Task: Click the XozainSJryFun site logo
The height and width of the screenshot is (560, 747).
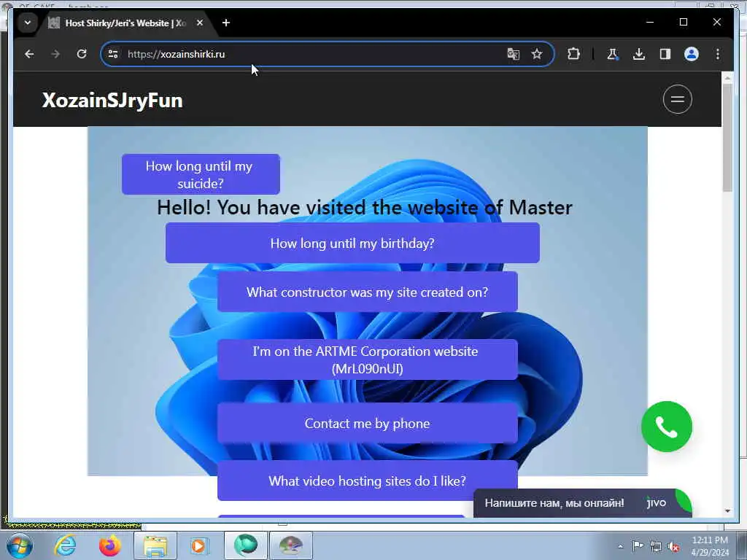Action: [x=112, y=101]
